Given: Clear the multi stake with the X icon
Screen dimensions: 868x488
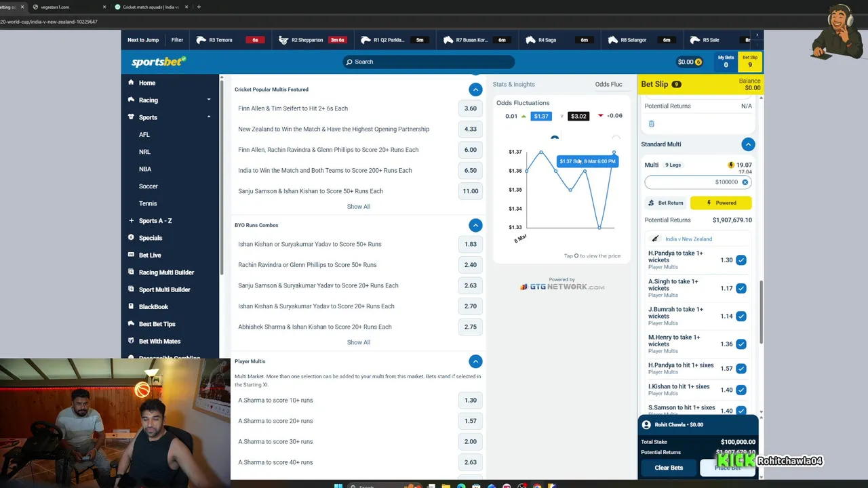Looking at the screenshot, I should (x=745, y=182).
